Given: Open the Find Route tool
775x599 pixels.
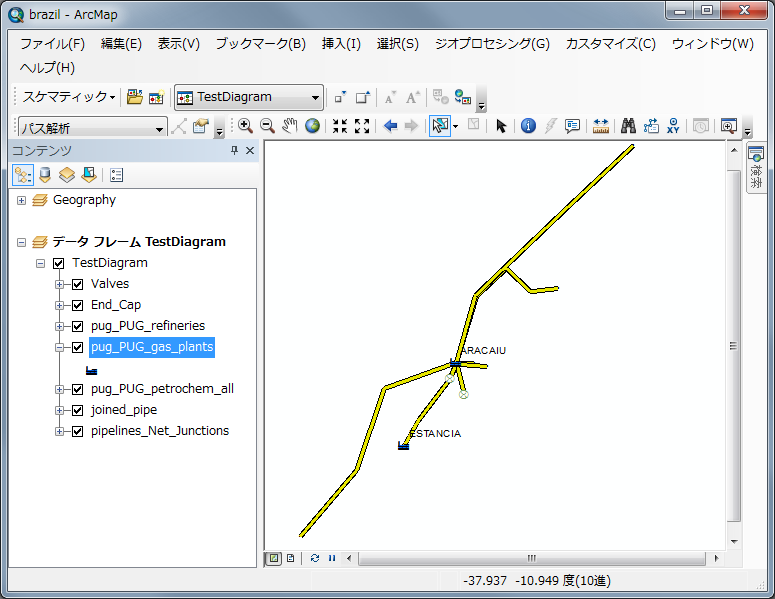Looking at the screenshot, I should point(651,126).
